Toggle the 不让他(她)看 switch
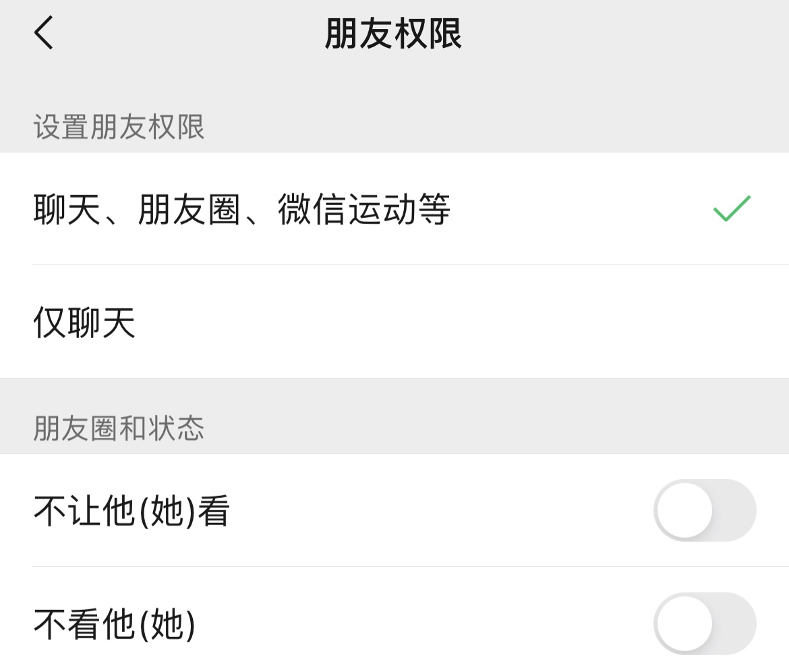Screen dimensions: 789x672 [x=704, y=510]
